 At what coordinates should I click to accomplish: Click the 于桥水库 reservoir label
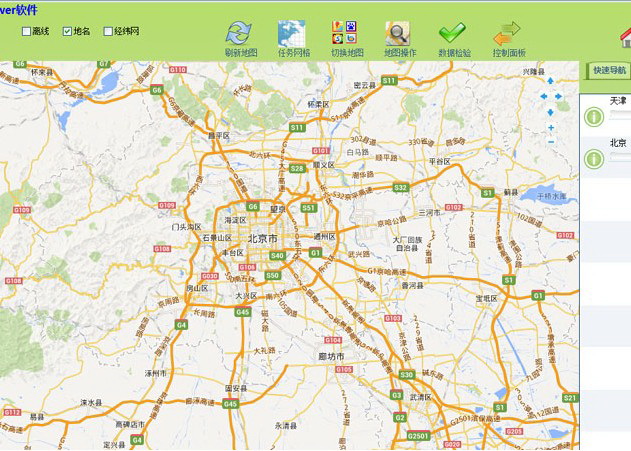(552, 196)
